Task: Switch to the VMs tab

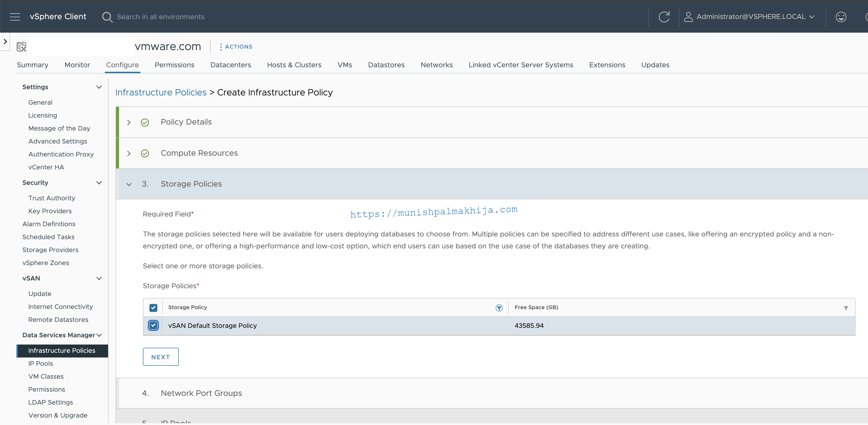Action: [x=345, y=65]
